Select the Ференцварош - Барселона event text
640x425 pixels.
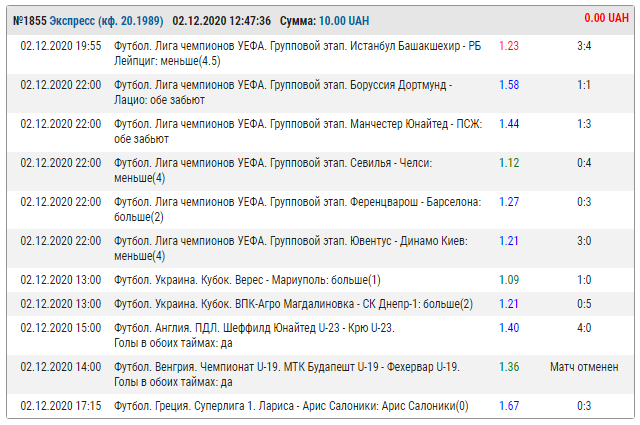point(298,209)
